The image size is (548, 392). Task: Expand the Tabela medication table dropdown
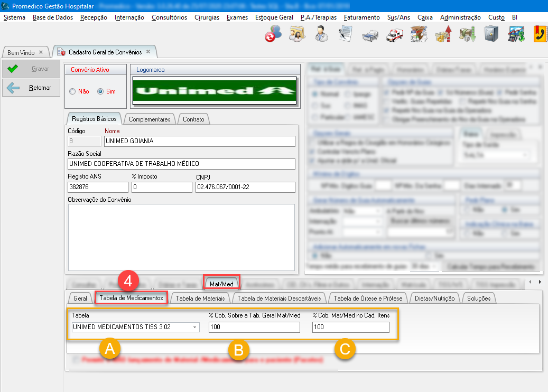point(195,328)
